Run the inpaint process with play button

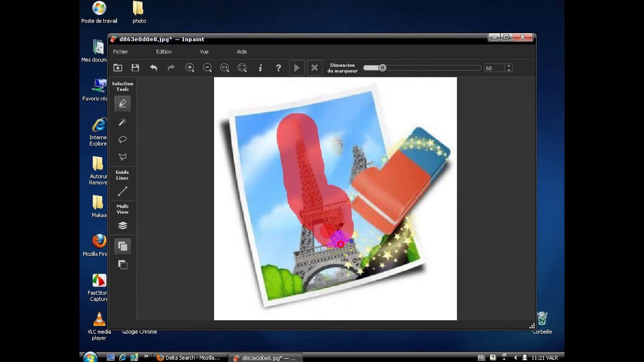297,68
